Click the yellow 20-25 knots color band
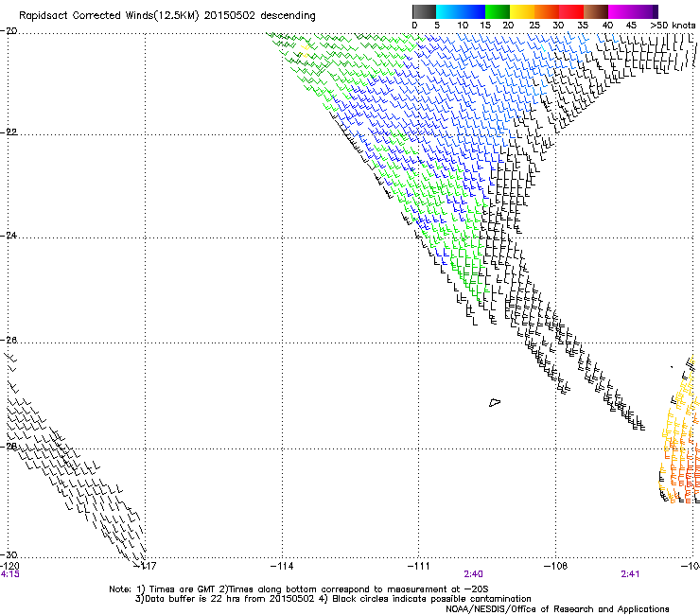This screenshot has width=700, height=615. [x=522, y=11]
